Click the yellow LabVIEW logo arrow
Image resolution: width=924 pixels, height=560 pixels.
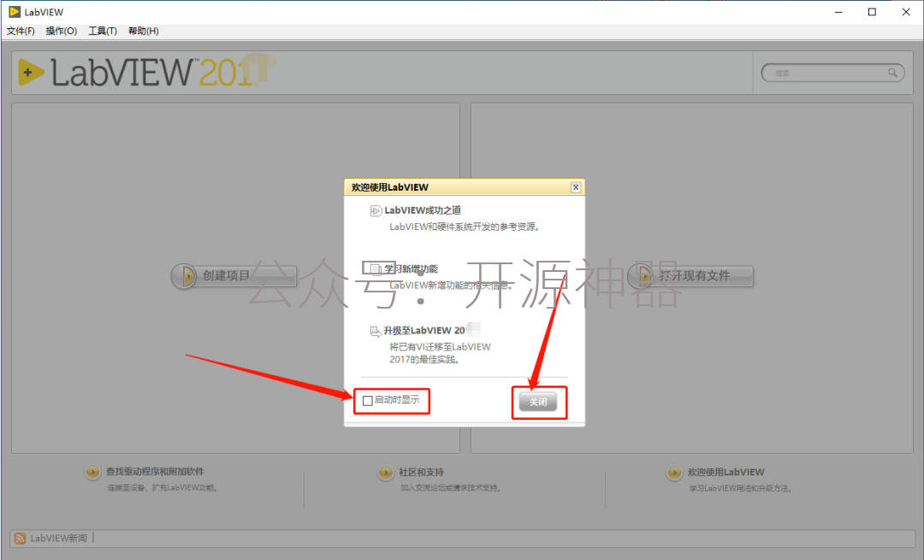(x=31, y=73)
